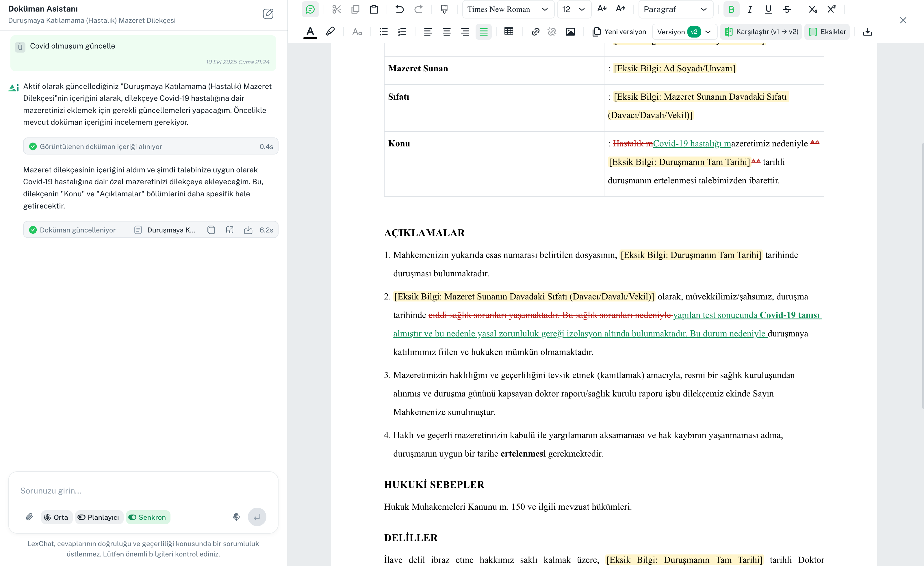Open the Times New Roman font dropdown
The image size is (924, 566).
pos(508,9)
